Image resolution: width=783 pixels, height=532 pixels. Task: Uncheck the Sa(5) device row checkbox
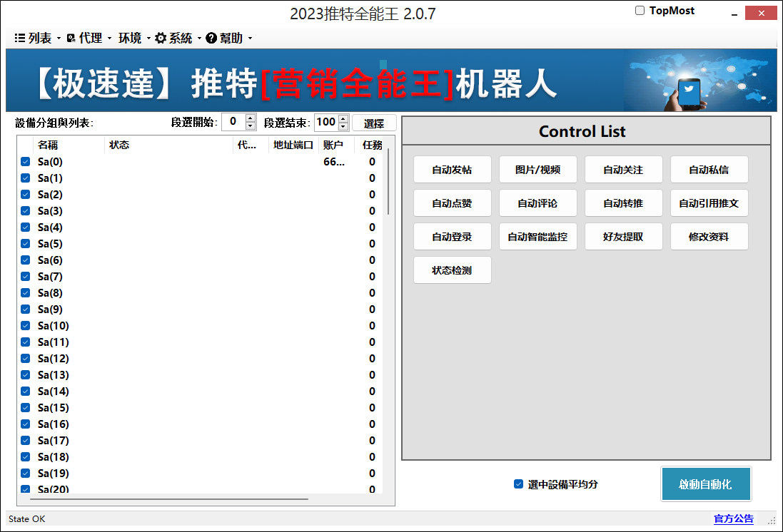[x=26, y=244]
